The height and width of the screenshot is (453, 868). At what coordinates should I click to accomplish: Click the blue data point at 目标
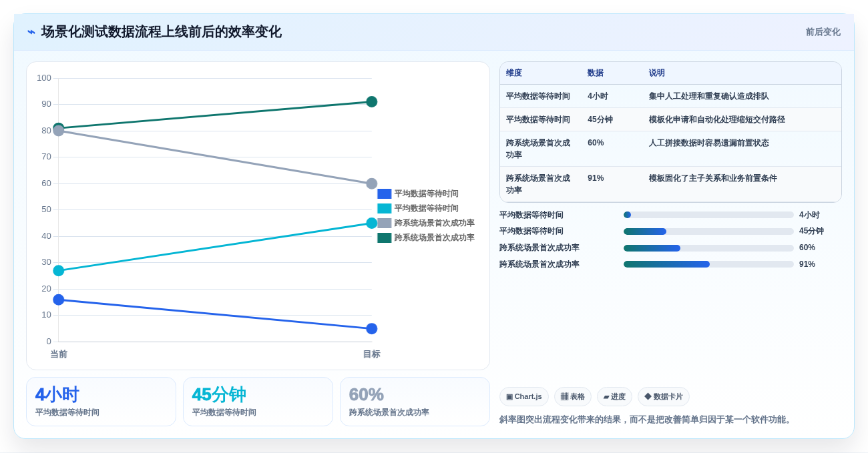pyautogui.click(x=372, y=329)
